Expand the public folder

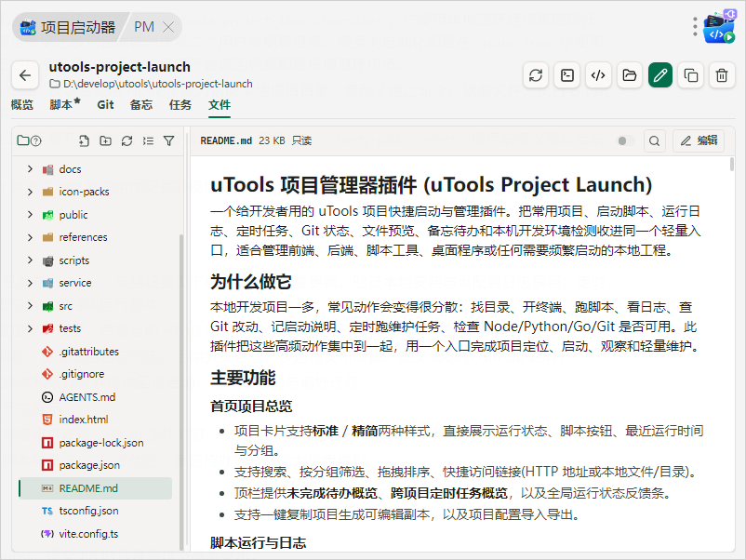pos(30,215)
